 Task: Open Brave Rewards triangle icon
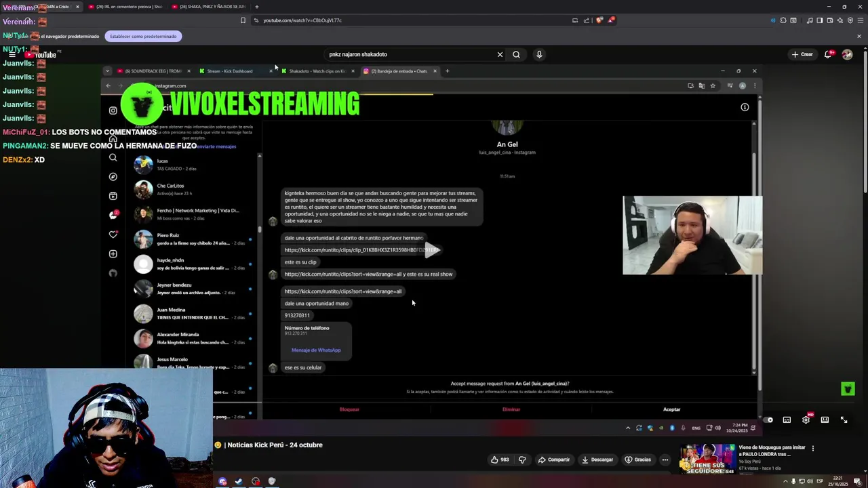611,20
